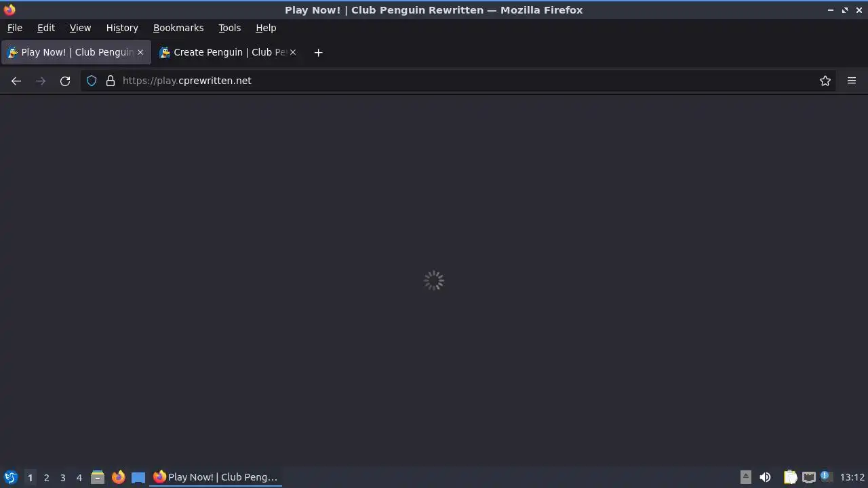
Task: Switch to workspace 1
Action: (30, 477)
